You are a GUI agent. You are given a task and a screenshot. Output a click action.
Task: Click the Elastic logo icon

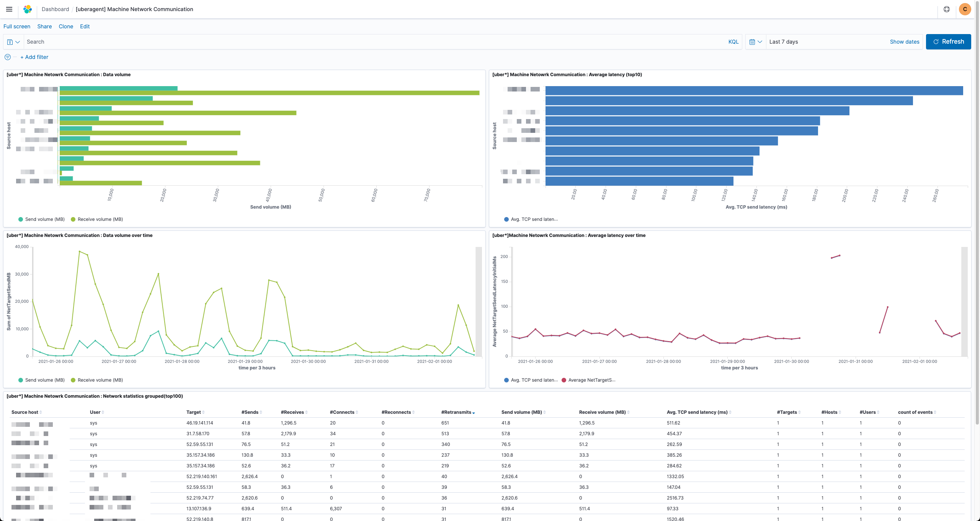point(28,9)
